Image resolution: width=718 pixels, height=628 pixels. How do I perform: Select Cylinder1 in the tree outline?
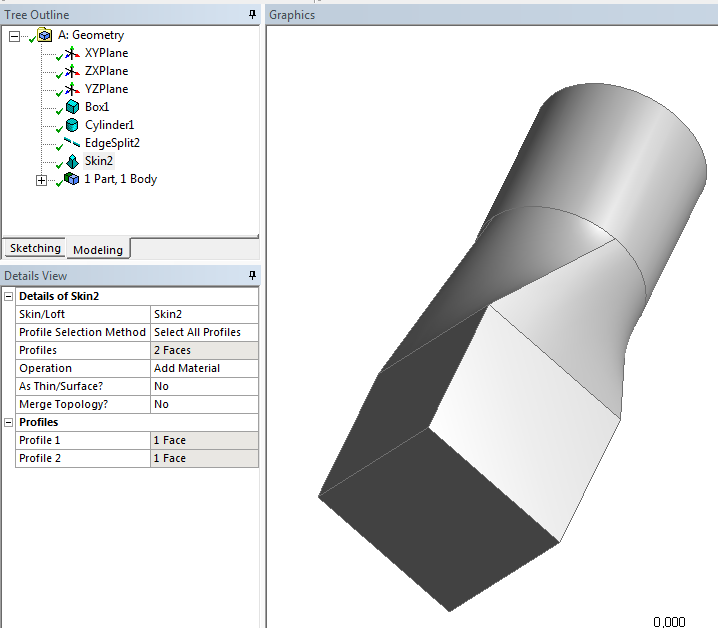pos(109,125)
